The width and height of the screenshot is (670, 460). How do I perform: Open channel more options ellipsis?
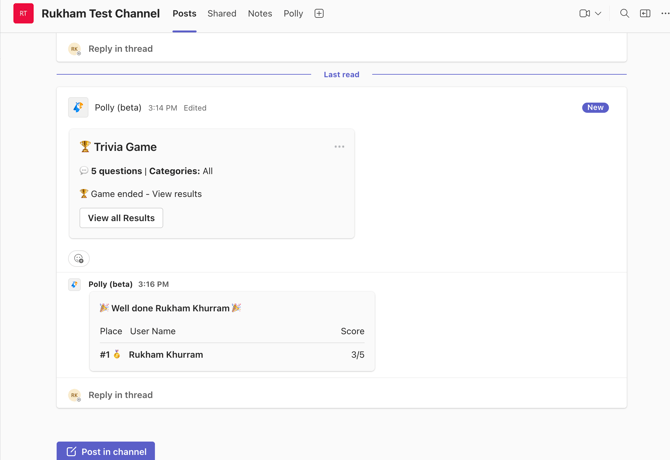pos(664,14)
